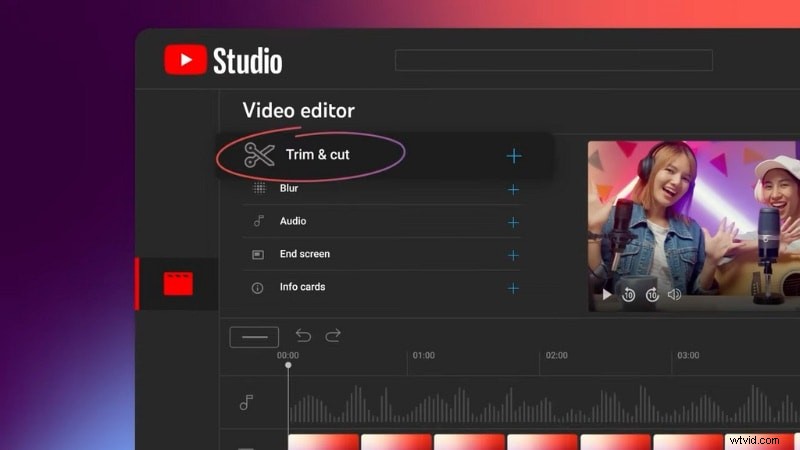Click the playhead at 00:00
This screenshot has height=450, width=800.
pyautogui.click(x=288, y=365)
